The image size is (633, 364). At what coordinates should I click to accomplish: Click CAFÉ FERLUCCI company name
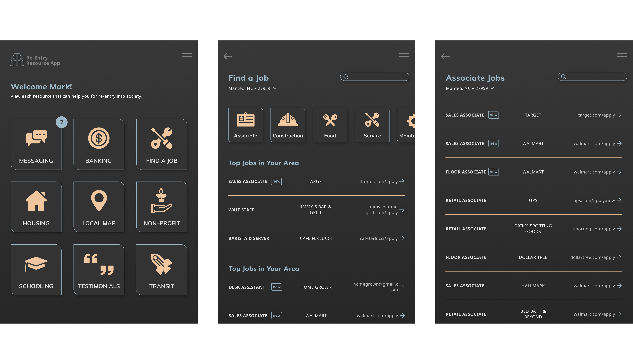point(316,239)
